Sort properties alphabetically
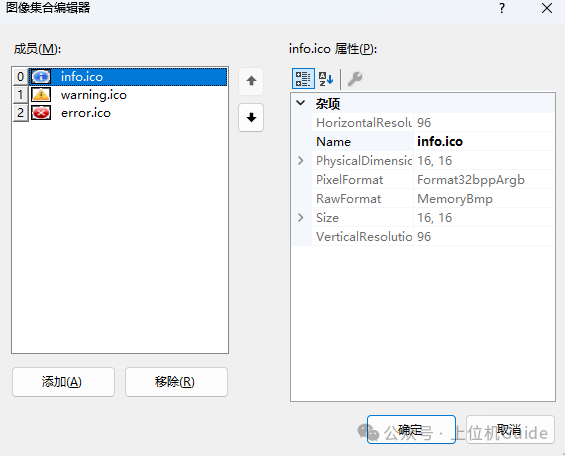Image resolution: width=565 pixels, height=456 pixels. (x=326, y=79)
